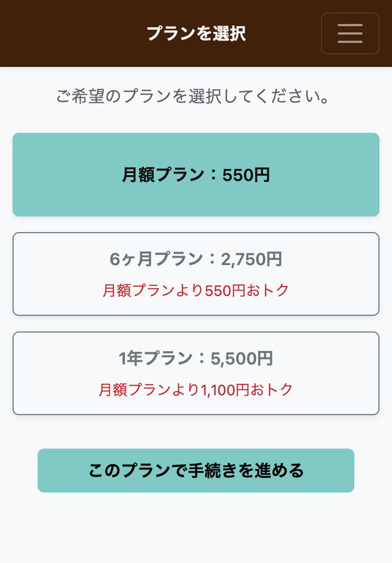Tap the 6-month plan card to expand details
The image size is (392, 563).
tap(196, 273)
